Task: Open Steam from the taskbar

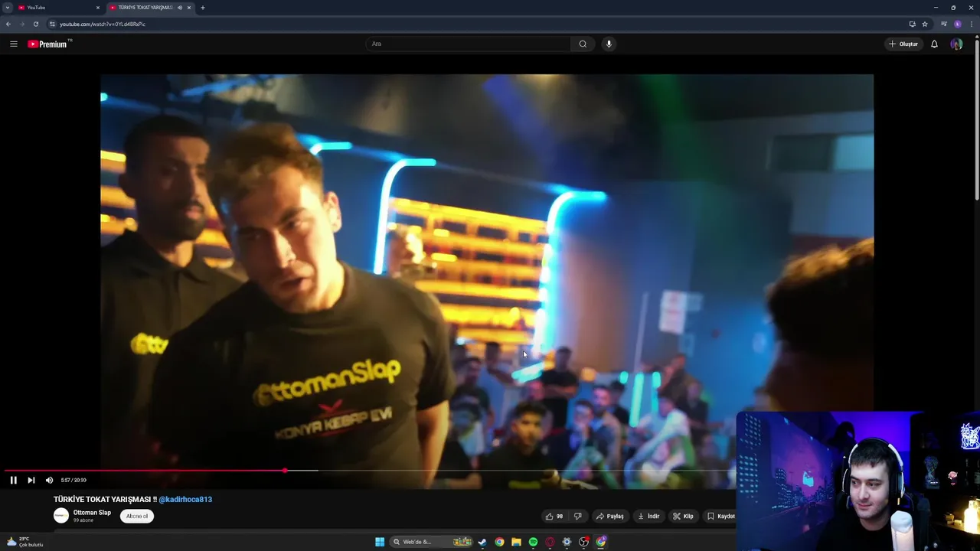Action: click(x=482, y=542)
